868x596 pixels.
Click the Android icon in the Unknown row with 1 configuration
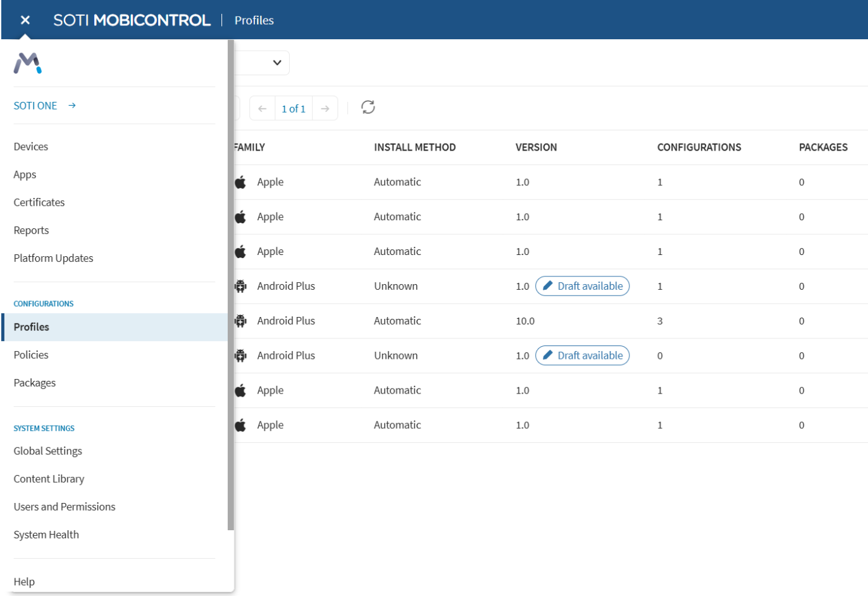point(240,286)
